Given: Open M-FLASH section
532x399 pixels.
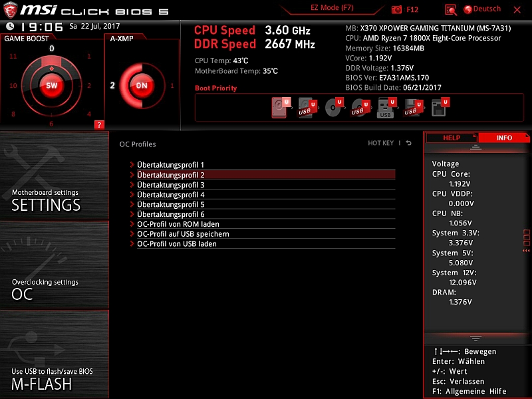Looking at the screenshot, I should coord(55,354).
